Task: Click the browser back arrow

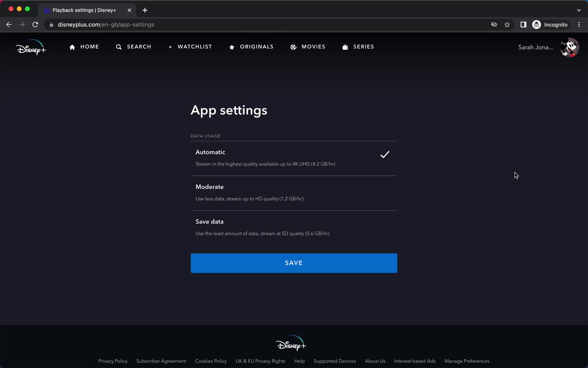Action: (x=9, y=25)
